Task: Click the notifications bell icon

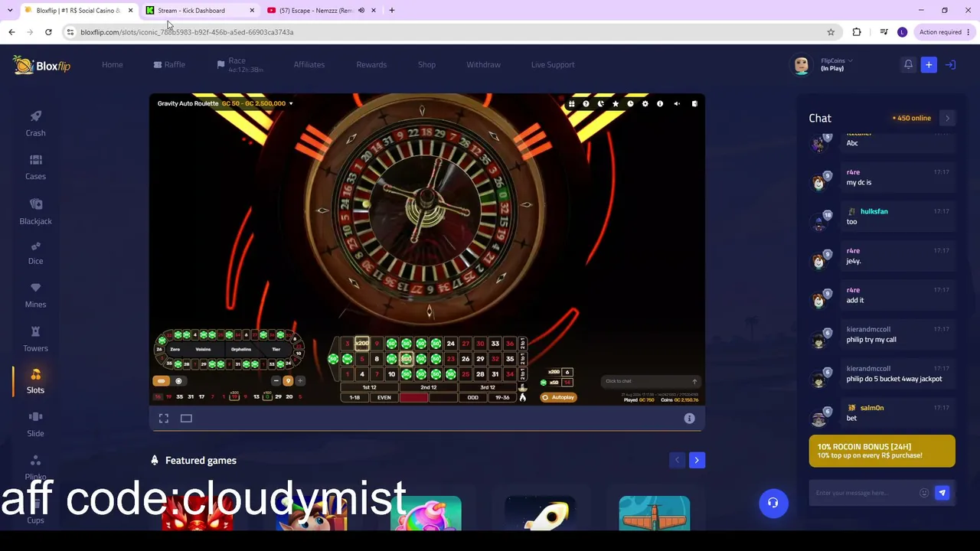Action: tap(908, 65)
